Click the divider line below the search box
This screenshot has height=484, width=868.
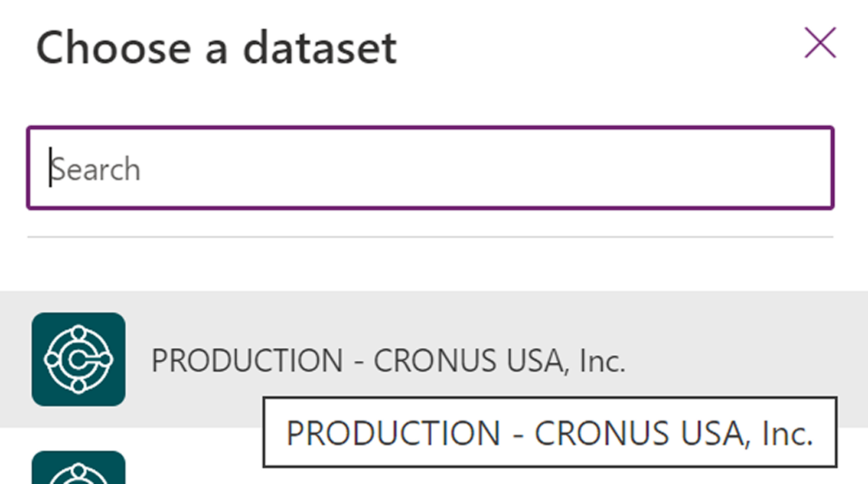(x=430, y=237)
